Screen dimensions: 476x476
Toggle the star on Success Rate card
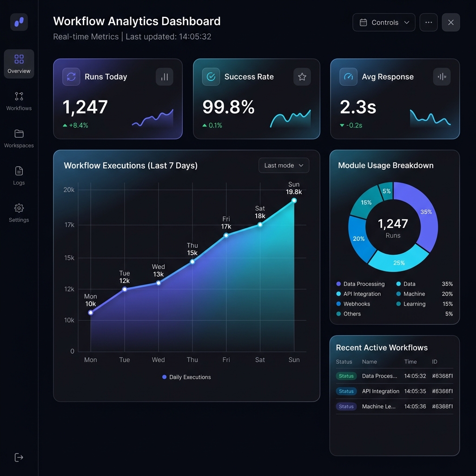pyautogui.click(x=302, y=77)
